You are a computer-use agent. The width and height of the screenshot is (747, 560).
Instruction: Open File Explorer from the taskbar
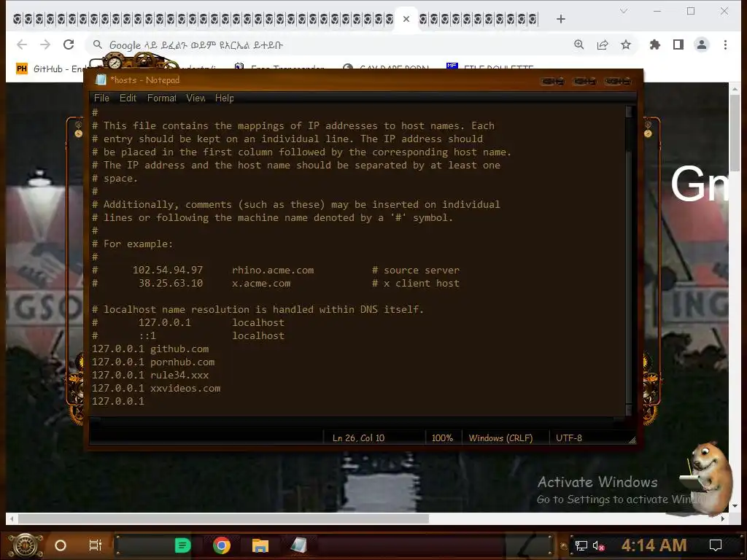260,545
